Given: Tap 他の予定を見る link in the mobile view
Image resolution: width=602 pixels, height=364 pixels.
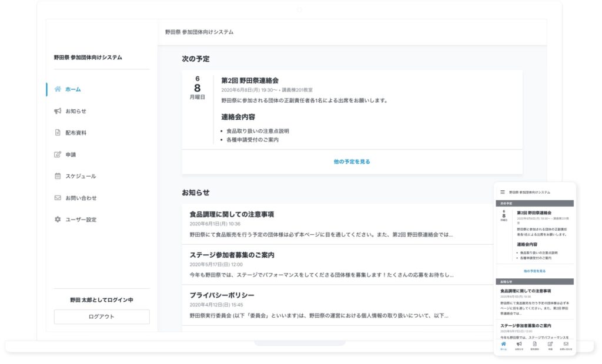Looking at the screenshot, I should [x=534, y=271].
